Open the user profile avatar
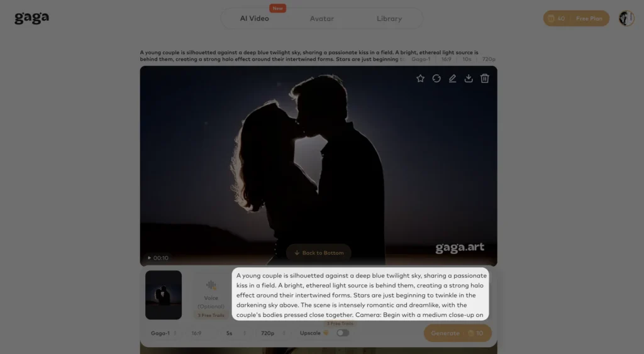 point(626,18)
